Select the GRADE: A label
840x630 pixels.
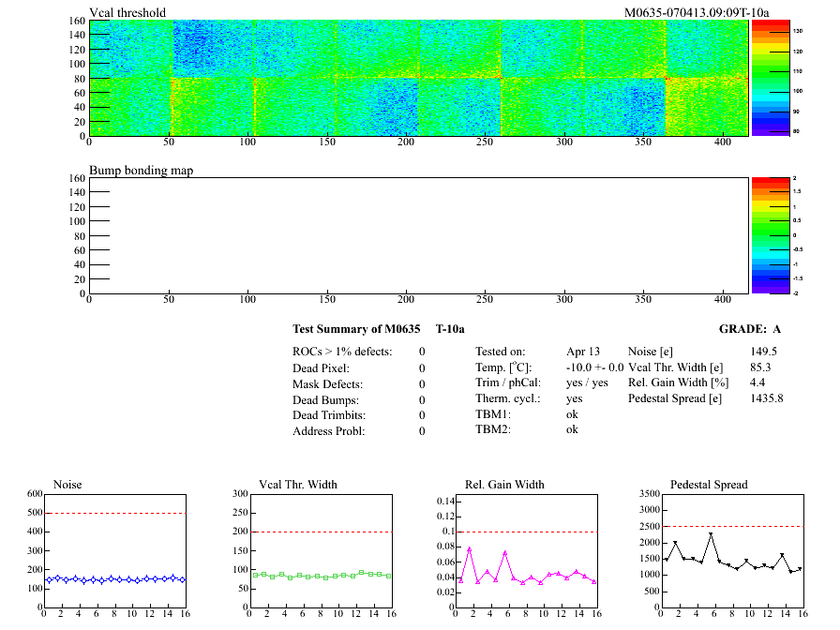point(750,329)
